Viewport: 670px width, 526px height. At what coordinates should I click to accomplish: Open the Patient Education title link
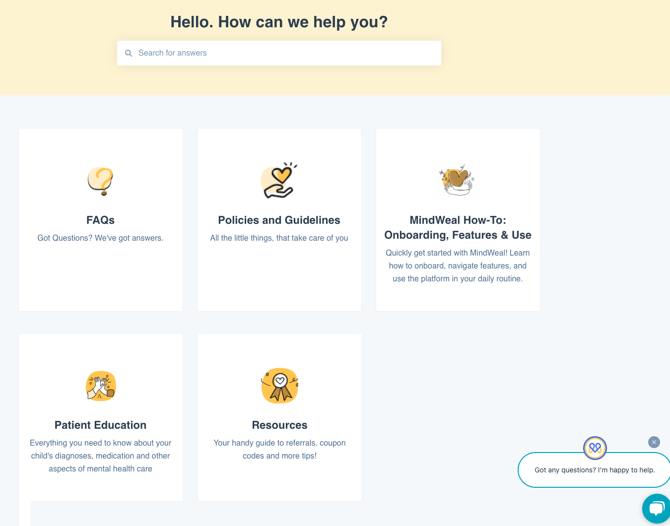[100, 425]
